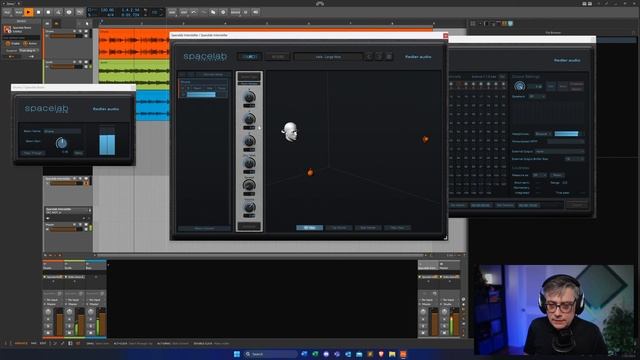Viewport: 640px width, 360px height.
Task: Switch to the inactive tab beside the 3D tab
Action: click(278, 57)
